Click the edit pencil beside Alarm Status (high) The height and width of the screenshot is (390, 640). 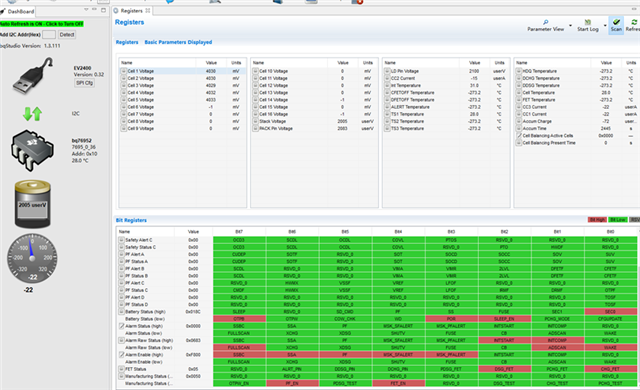(x=122, y=326)
